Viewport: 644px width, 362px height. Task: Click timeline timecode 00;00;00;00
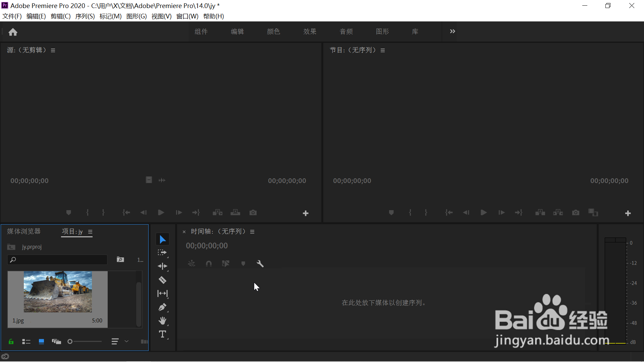point(207,246)
